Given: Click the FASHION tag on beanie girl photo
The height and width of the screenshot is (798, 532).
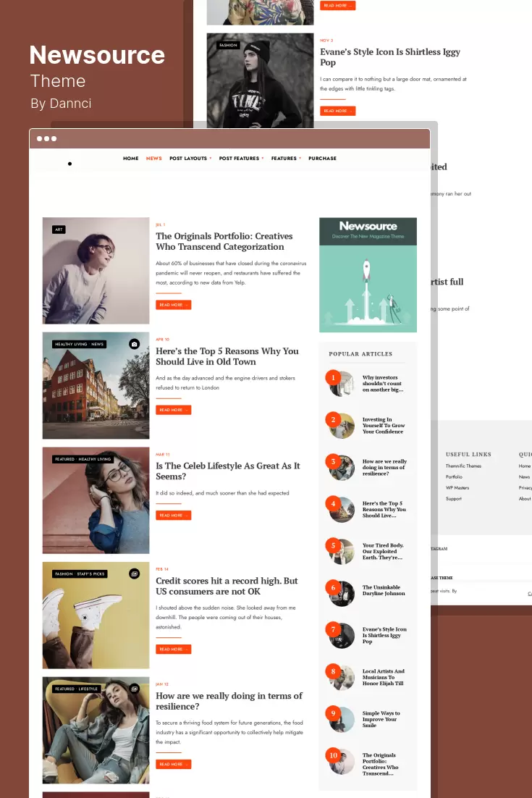Looking at the screenshot, I should point(229,46).
